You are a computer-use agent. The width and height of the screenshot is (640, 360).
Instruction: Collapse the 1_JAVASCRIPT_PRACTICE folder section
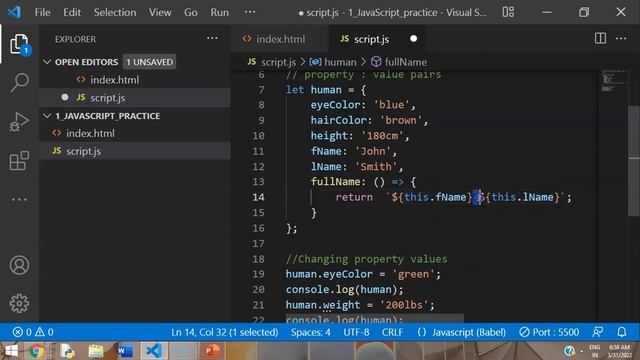coord(47,116)
